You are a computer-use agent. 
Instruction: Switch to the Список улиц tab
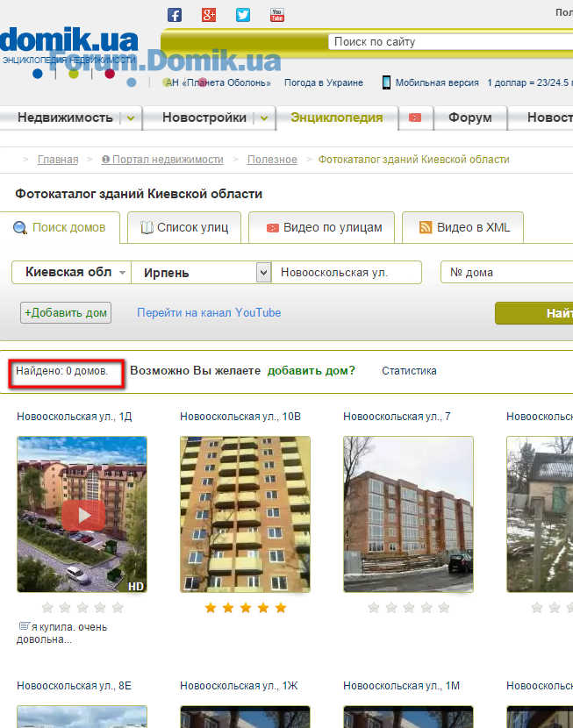click(184, 227)
